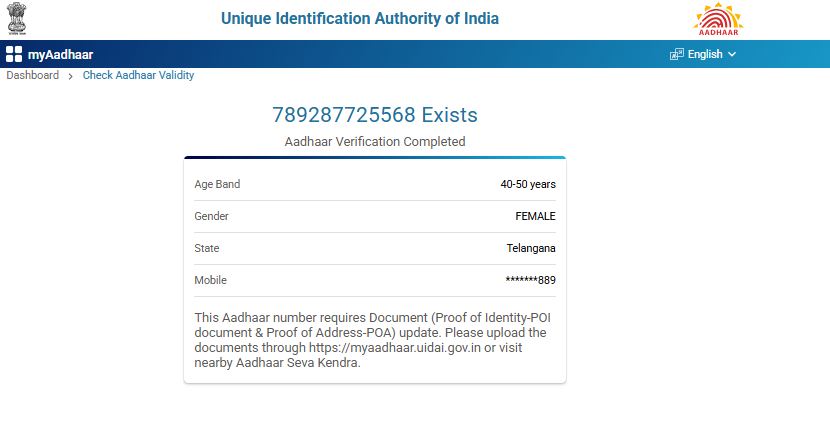The height and width of the screenshot is (431, 830).
Task: Click the Aadhaar Verification Completed text
Action: pyautogui.click(x=375, y=142)
